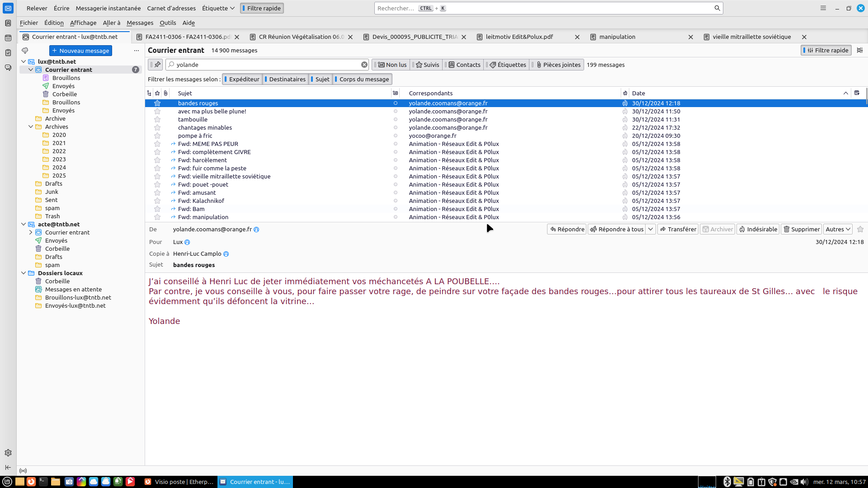Toggle Corps du message filter
This screenshot has width=868, height=488.
coord(363,79)
